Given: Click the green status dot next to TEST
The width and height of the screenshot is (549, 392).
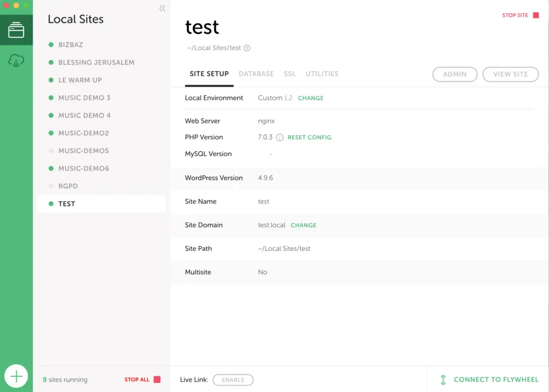Looking at the screenshot, I should [51, 204].
